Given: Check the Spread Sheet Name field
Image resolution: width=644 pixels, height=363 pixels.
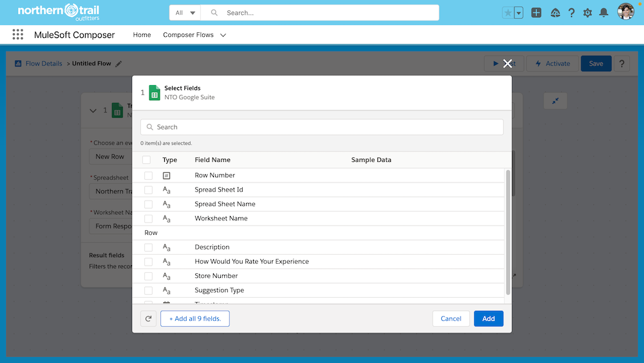Looking at the screenshot, I should pos(148,204).
